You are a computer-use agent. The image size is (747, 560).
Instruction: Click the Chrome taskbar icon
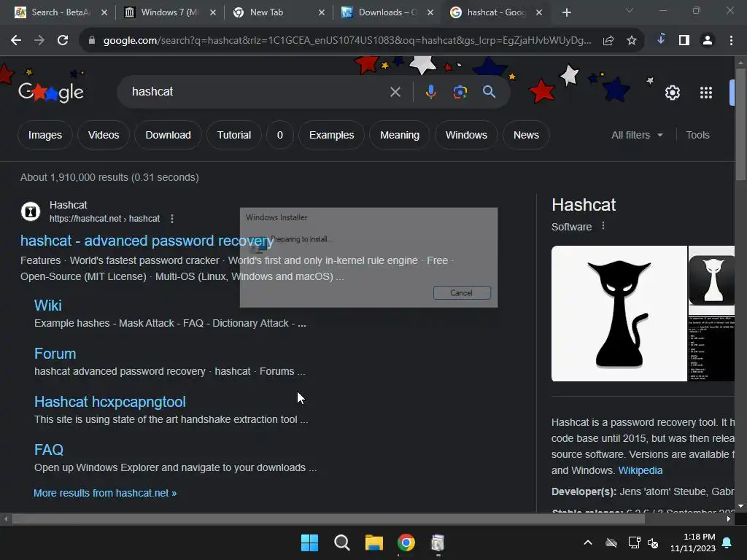coord(406,542)
